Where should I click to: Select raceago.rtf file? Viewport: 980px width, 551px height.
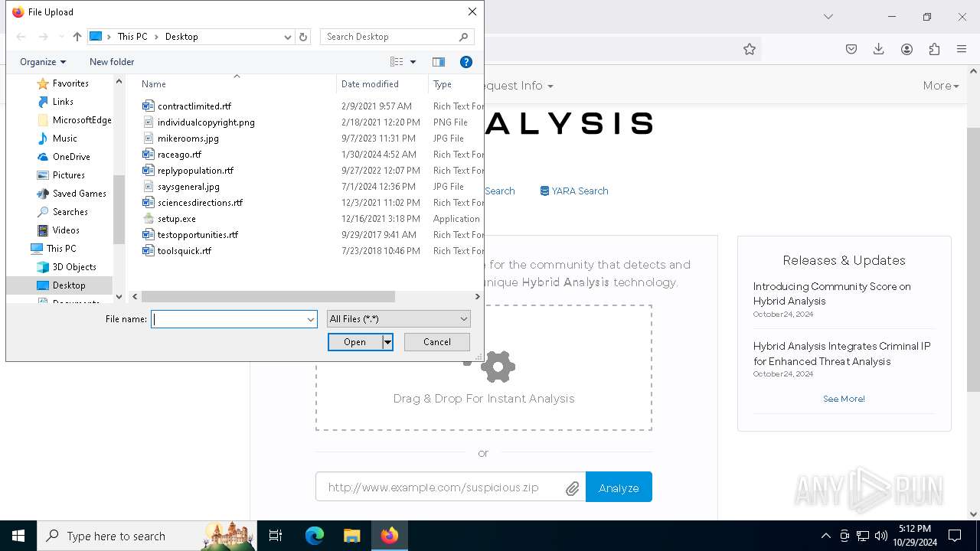click(x=179, y=155)
